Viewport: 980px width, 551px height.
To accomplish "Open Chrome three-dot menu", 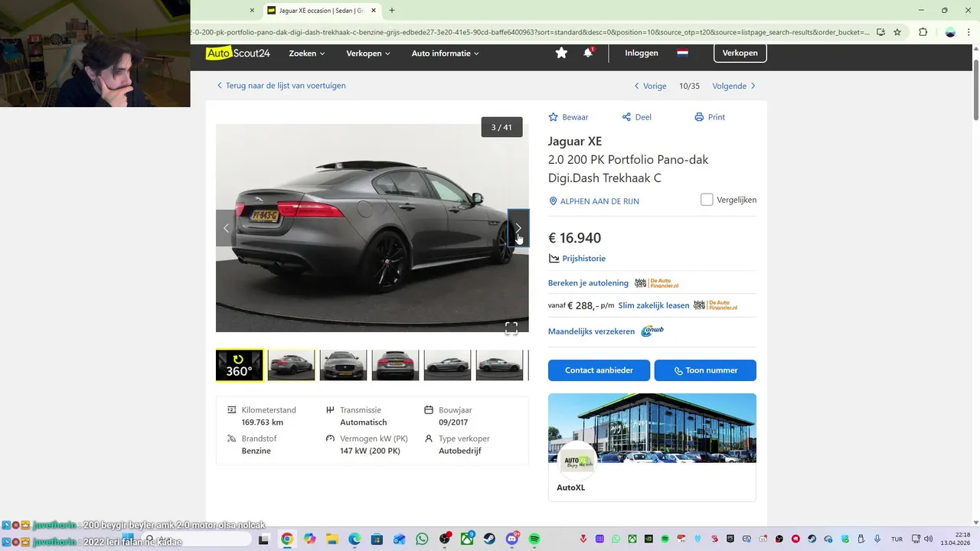I will click(x=969, y=32).
